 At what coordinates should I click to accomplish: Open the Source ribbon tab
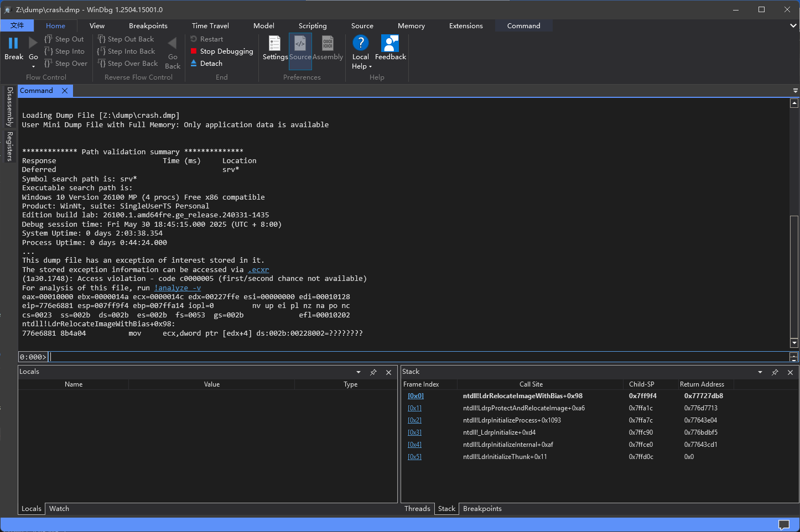(x=362, y=26)
